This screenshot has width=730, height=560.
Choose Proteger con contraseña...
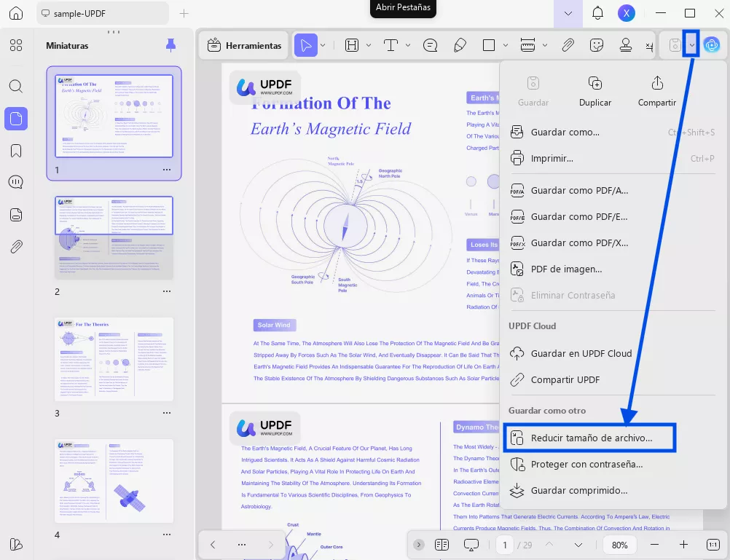click(612, 464)
